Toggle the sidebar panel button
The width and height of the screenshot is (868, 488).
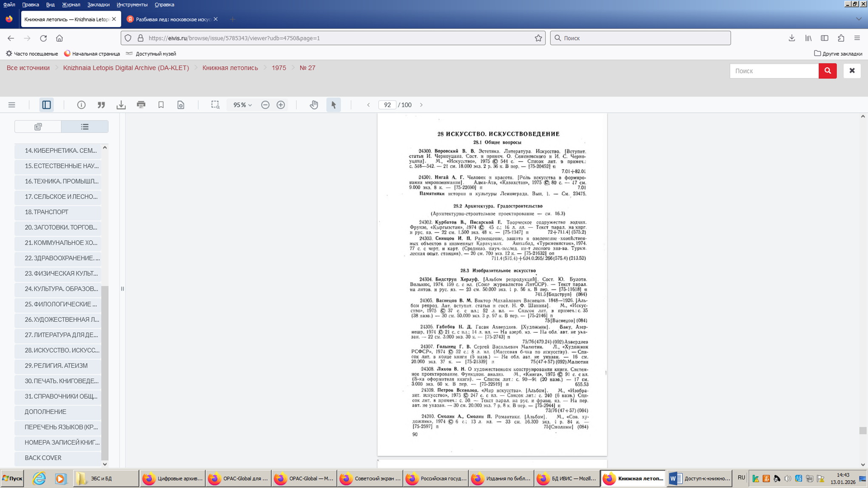click(x=46, y=105)
